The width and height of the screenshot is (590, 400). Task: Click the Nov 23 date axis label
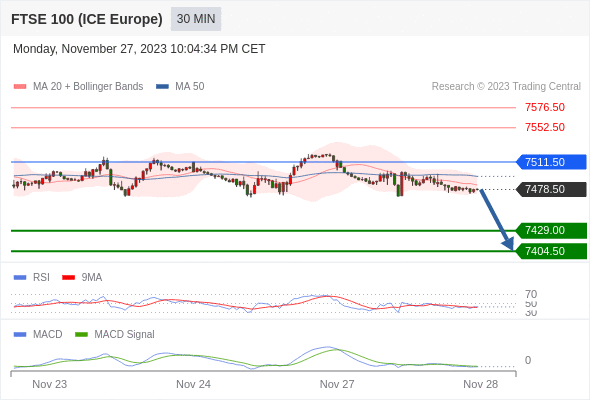pos(50,384)
